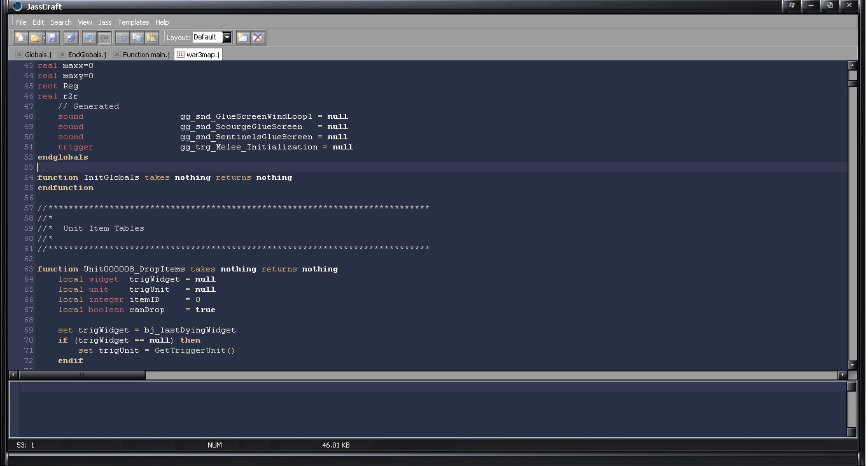
Task: Click the horizontal scrollbar's right arrow
Action: [843, 375]
